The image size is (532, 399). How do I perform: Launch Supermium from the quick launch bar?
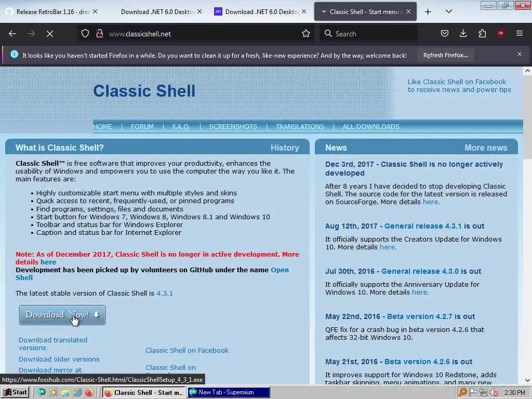click(42, 393)
